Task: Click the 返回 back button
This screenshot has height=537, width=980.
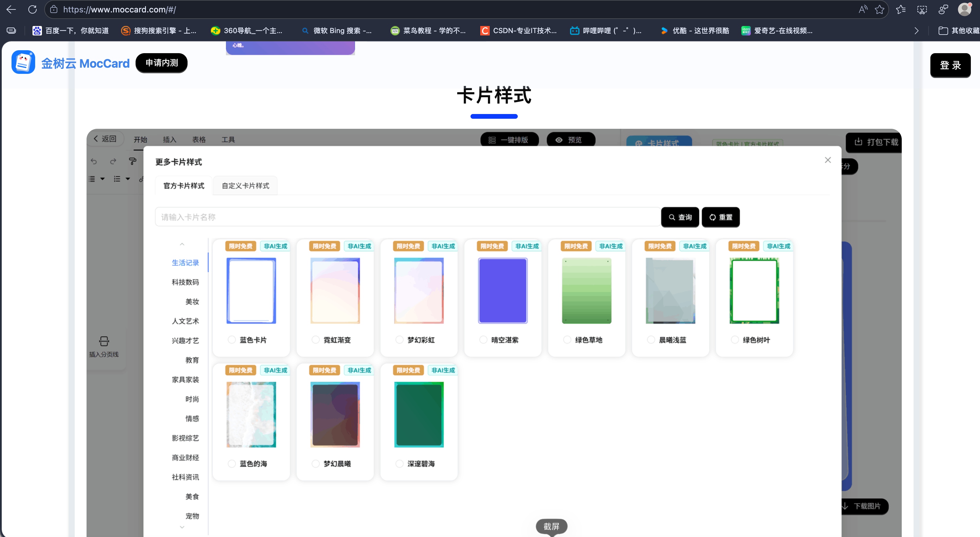Action: click(105, 139)
